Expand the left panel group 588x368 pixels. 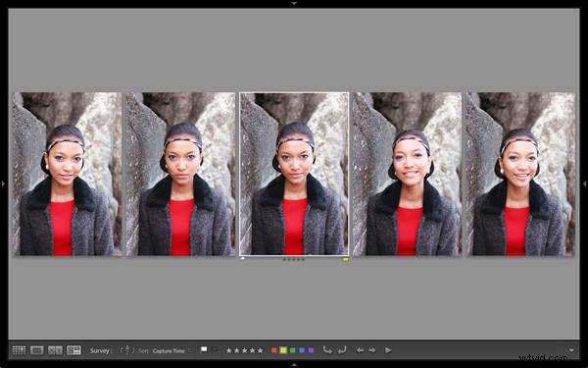pos(3,184)
